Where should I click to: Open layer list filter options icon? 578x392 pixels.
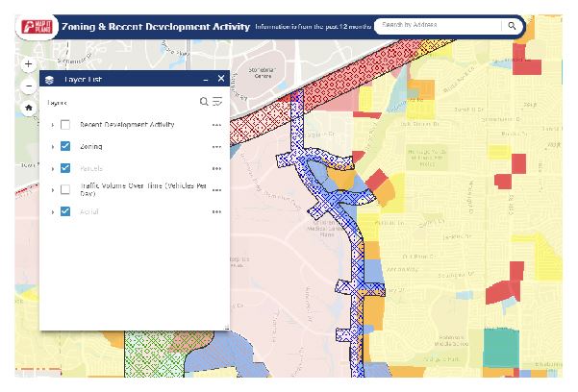point(217,101)
